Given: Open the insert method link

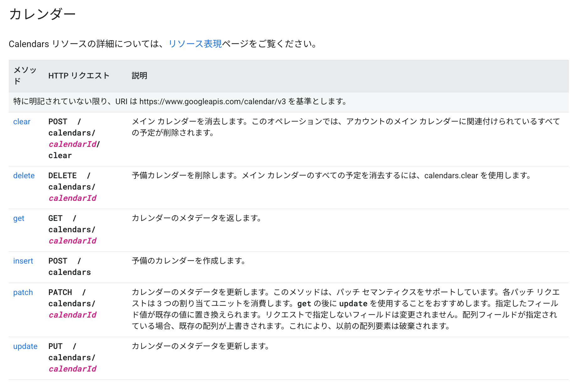Looking at the screenshot, I should point(23,261).
